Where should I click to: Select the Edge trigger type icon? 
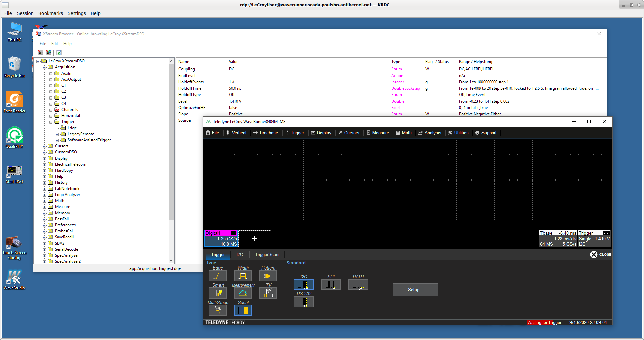pyautogui.click(x=217, y=276)
